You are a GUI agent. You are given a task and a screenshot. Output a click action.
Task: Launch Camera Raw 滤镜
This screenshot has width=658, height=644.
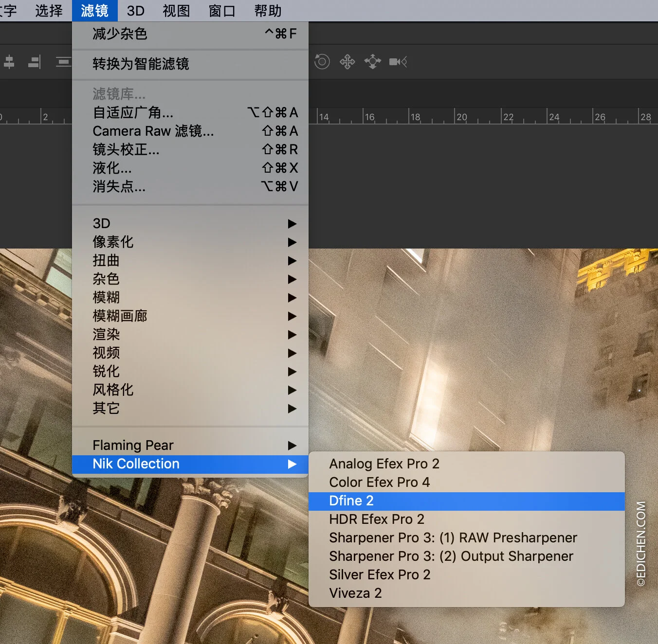click(190, 131)
